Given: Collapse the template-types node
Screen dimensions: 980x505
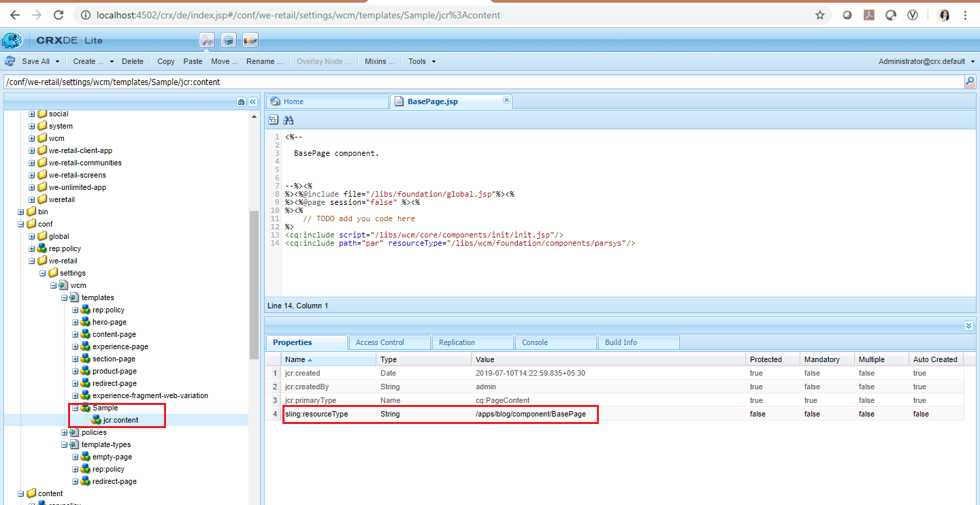Looking at the screenshot, I should pos(65,444).
